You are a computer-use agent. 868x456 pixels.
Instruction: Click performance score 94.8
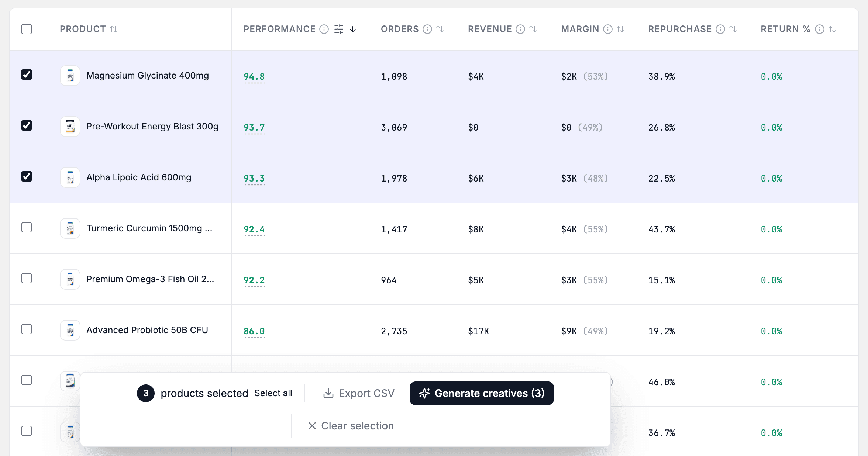(x=254, y=77)
